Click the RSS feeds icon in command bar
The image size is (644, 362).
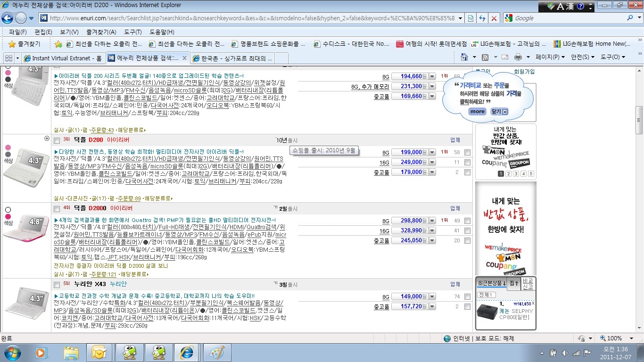click(x=485, y=57)
